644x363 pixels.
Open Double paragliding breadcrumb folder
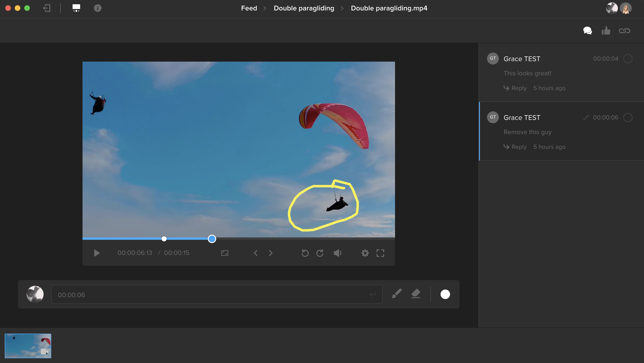point(304,8)
